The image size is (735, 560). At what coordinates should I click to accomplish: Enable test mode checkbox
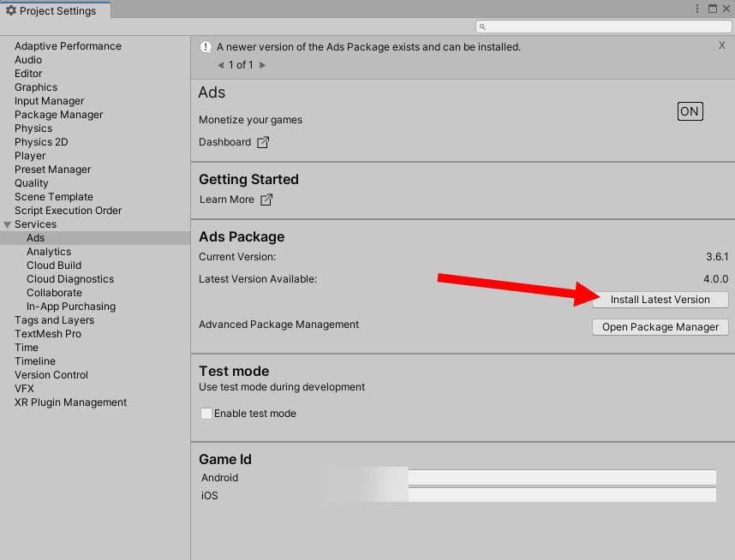point(206,414)
